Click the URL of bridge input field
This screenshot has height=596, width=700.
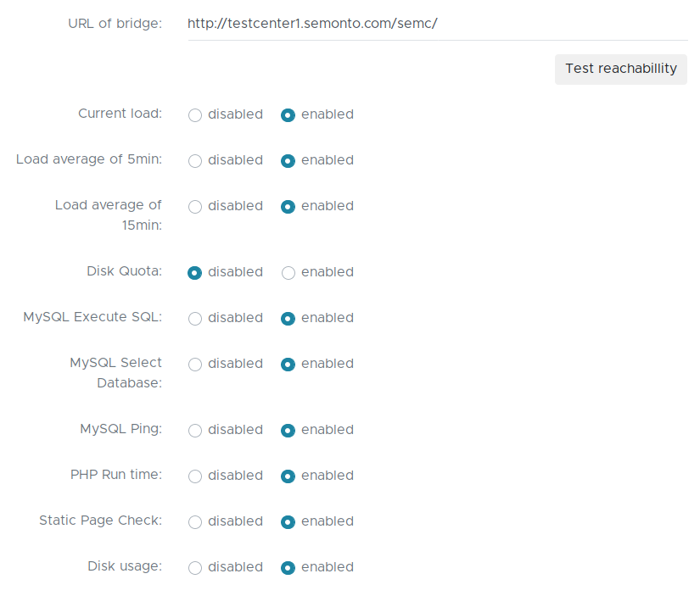(437, 24)
